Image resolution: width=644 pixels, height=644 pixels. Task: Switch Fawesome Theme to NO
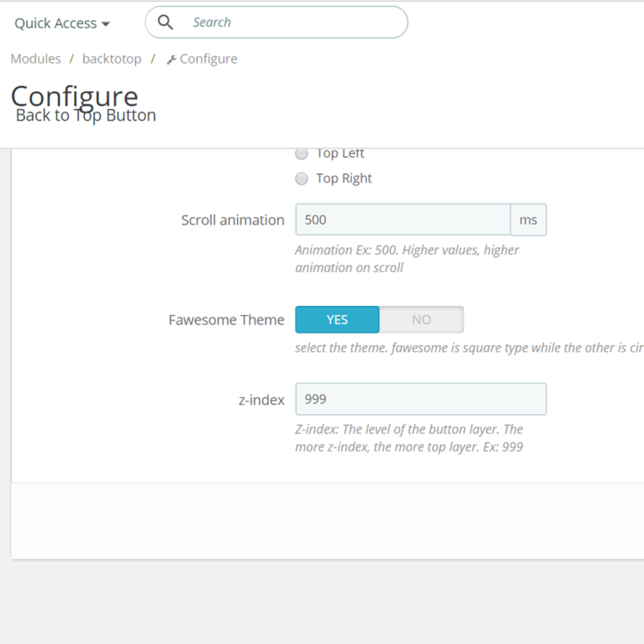pos(421,319)
